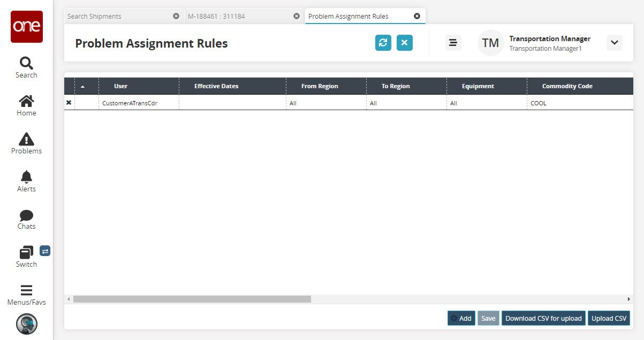Close the Search Shipments tab
The width and height of the screenshot is (644, 340).
(x=176, y=16)
